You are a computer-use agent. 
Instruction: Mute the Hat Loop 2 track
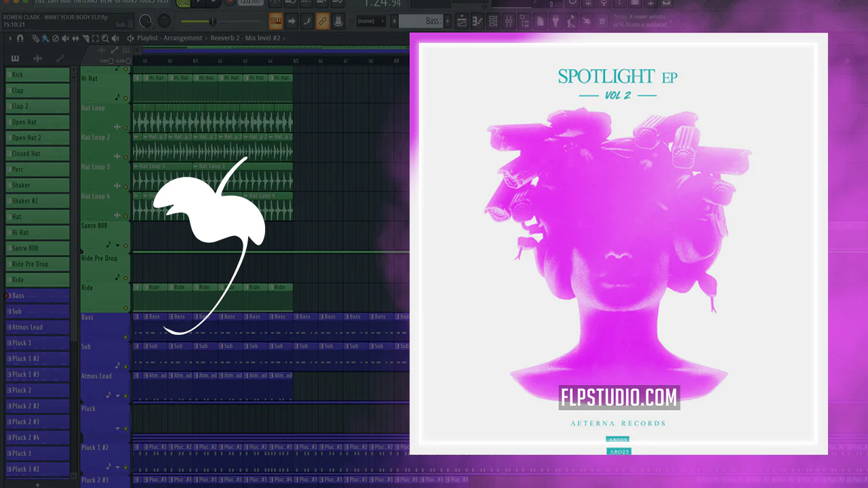(125, 157)
